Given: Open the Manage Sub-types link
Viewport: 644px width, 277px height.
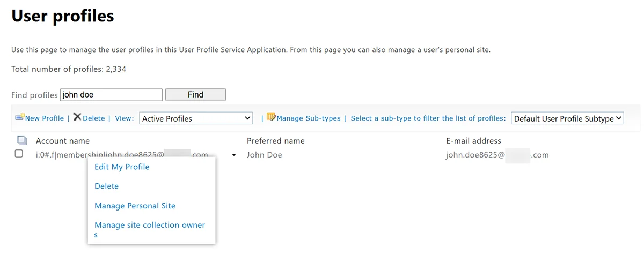Looking at the screenshot, I should (x=309, y=118).
